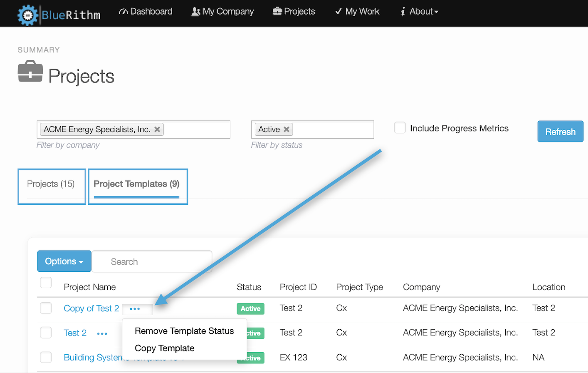Select Remove Template Status from the menu
588x373 pixels.
(184, 331)
